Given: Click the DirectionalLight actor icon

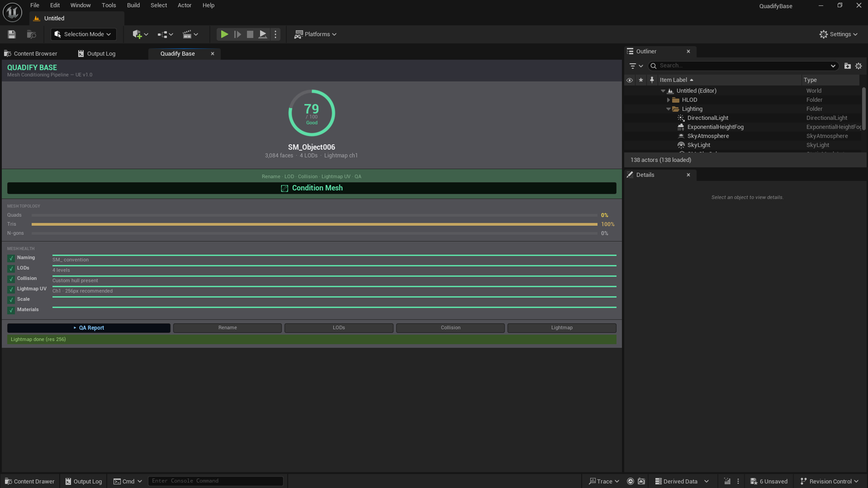Looking at the screenshot, I should click(x=681, y=118).
